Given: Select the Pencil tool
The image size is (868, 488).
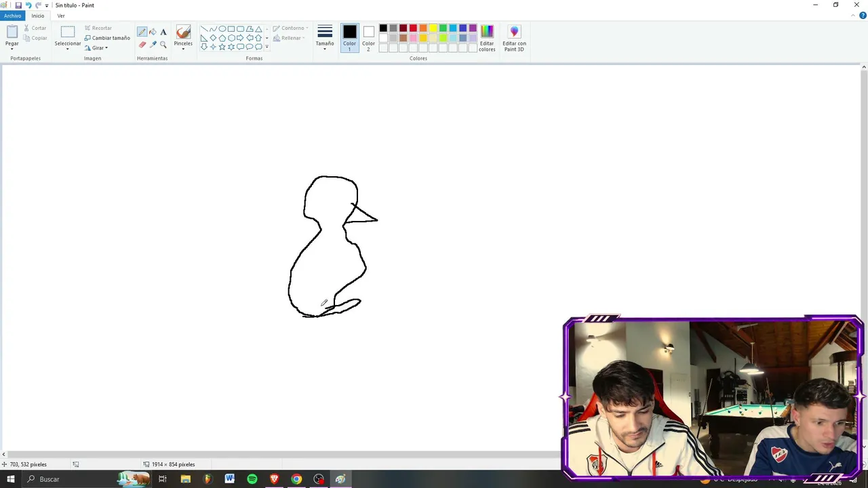Looking at the screenshot, I should pyautogui.click(x=142, y=32).
